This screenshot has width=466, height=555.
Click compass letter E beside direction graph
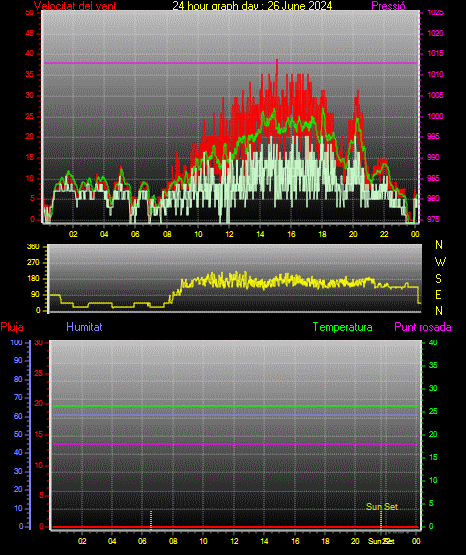(438, 295)
